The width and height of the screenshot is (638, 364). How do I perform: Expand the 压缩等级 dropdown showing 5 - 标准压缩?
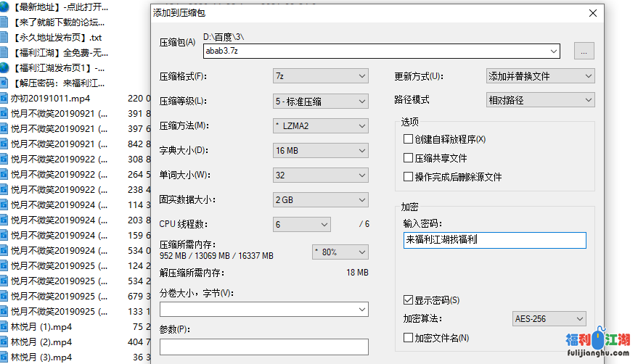tap(320, 101)
